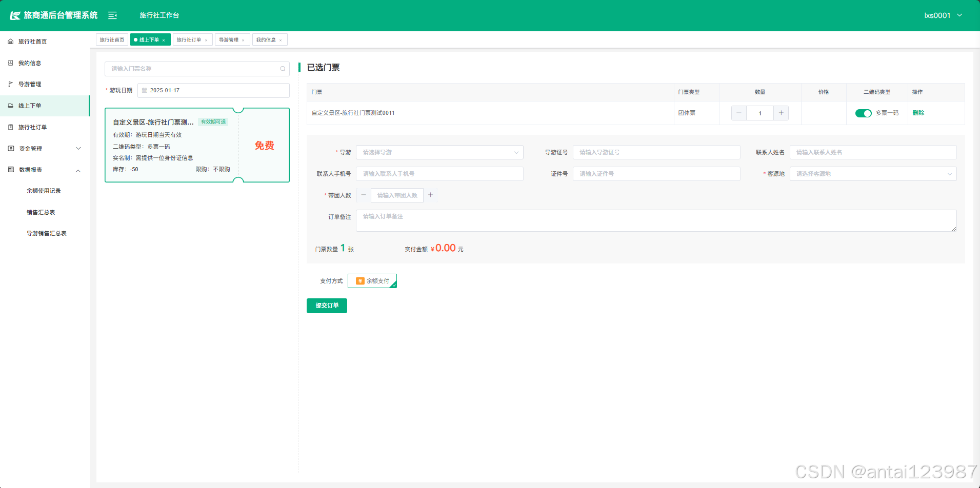This screenshot has width=980, height=488.
Task: Close the 线上下单 tab
Action: tap(164, 40)
